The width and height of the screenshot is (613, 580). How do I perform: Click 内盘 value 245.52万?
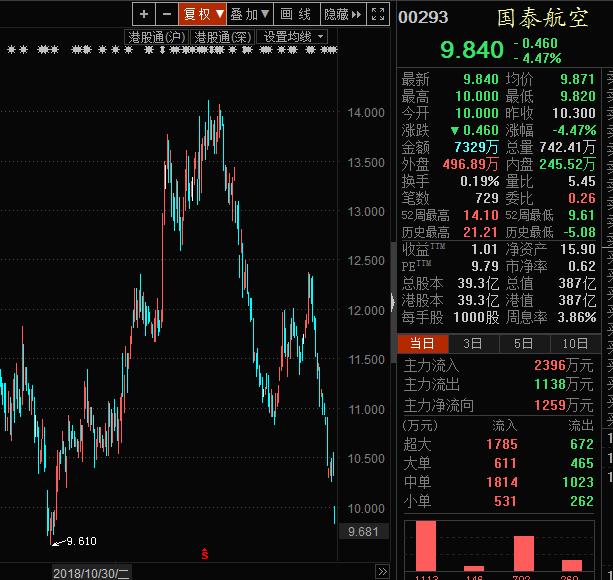point(568,164)
